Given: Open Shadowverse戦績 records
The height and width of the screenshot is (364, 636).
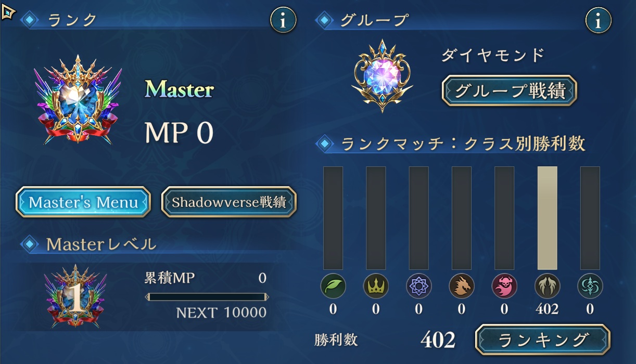Looking at the screenshot, I should [229, 202].
